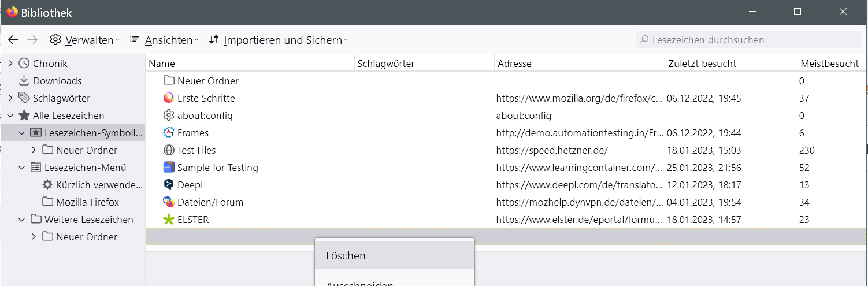This screenshot has width=868, height=286.
Task: Click the Lesezeichen-Menü icon in sidebar
Action: [x=36, y=168]
